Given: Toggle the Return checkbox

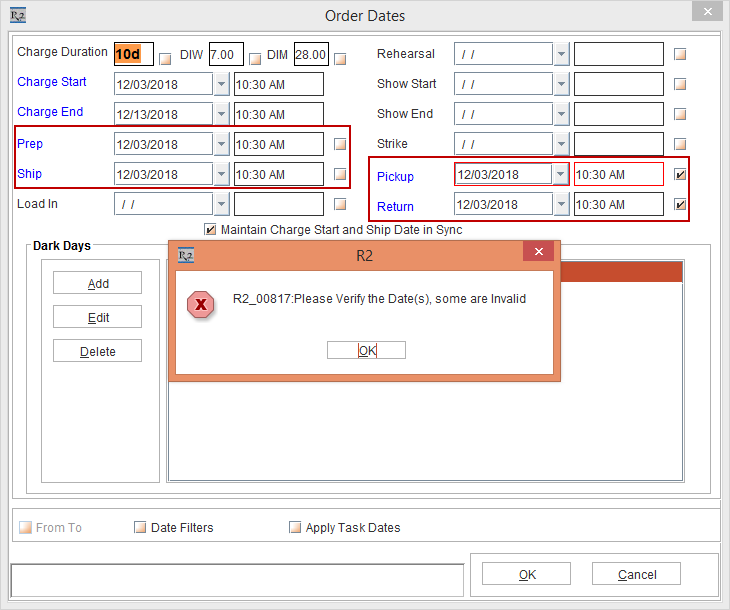Looking at the screenshot, I should [680, 205].
